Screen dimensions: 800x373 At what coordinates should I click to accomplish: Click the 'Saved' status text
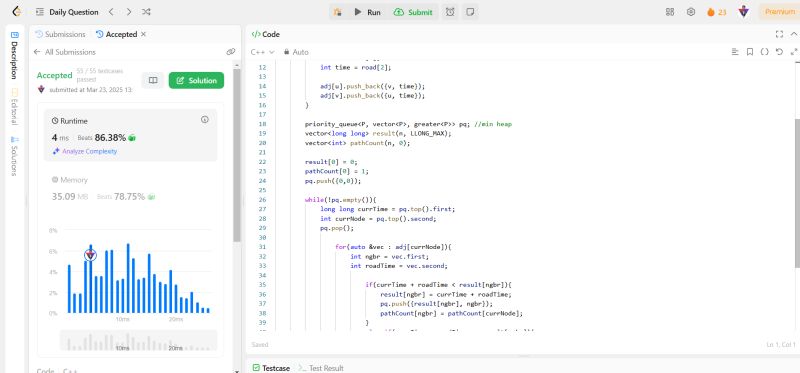[x=260, y=345]
